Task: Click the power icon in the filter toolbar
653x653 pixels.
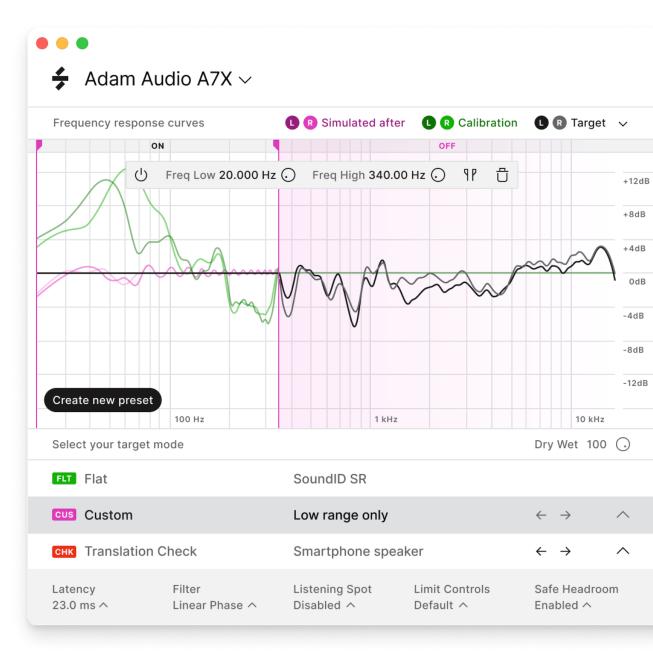Action: coord(141,175)
